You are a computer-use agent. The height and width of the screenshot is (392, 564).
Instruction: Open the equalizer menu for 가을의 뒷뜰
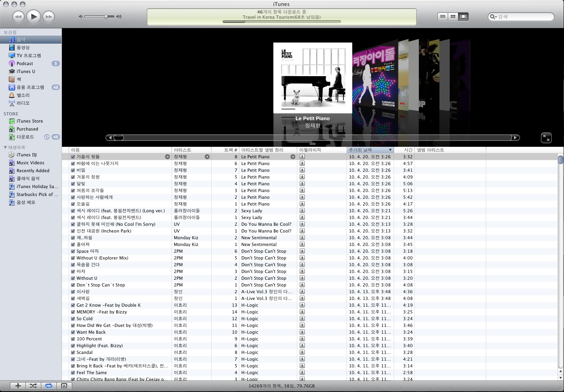point(302,157)
